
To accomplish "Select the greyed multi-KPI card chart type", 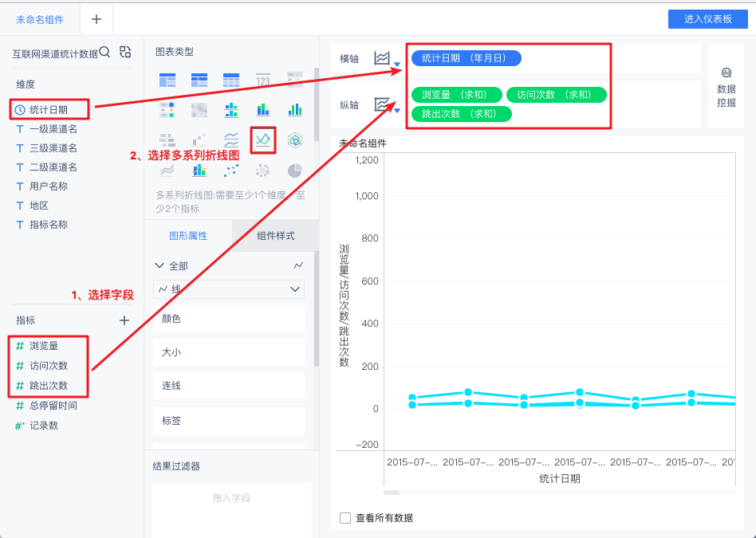I will (294, 80).
